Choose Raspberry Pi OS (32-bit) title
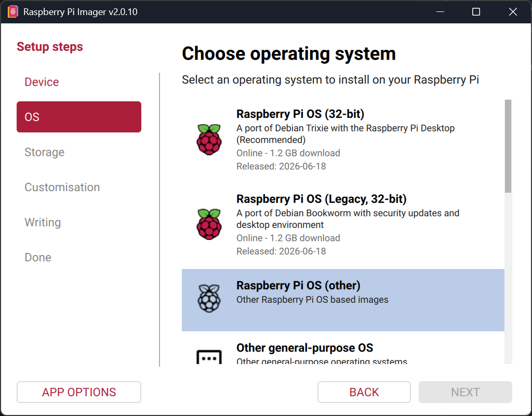Screen dimensions: 532x416 tap(300, 114)
